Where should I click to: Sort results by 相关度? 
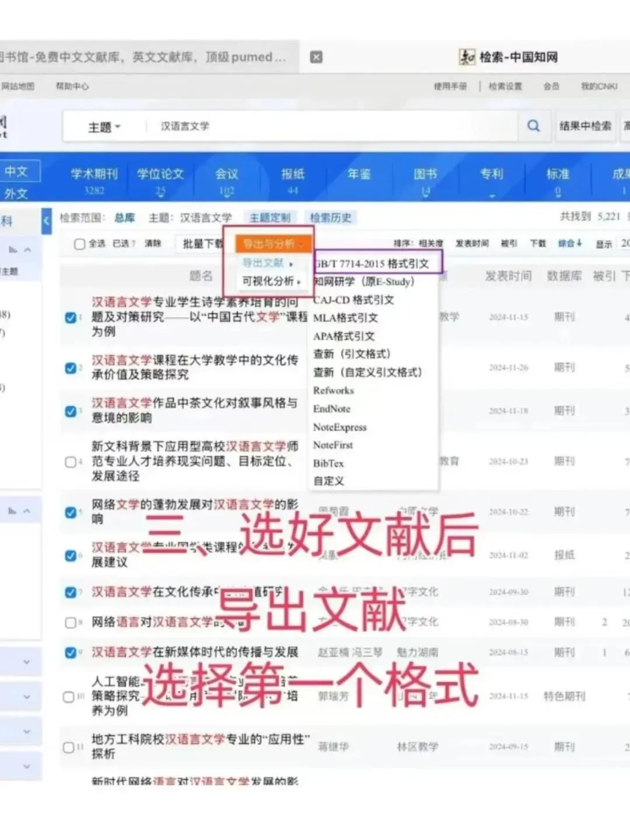430,243
